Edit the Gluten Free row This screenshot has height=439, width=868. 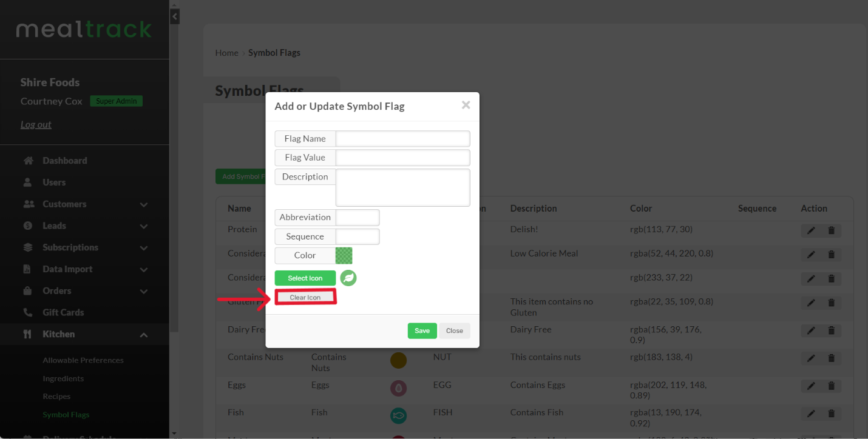pyautogui.click(x=811, y=303)
